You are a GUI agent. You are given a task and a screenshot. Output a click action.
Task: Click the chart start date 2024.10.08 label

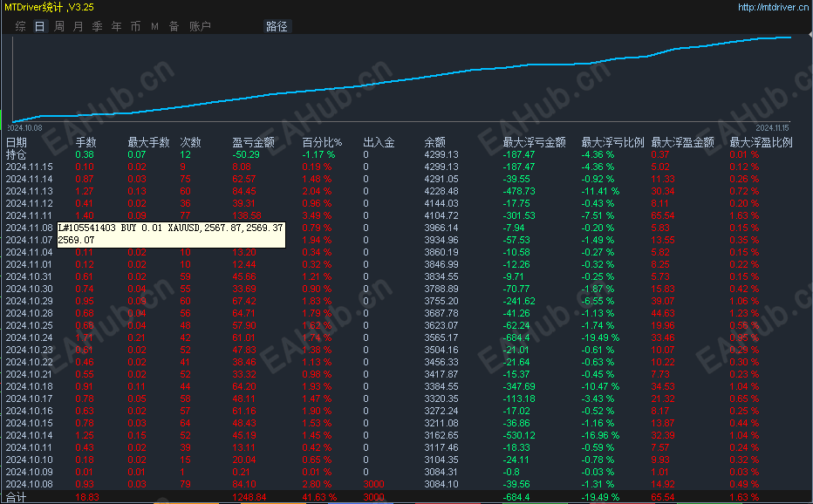pyautogui.click(x=25, y=127)
